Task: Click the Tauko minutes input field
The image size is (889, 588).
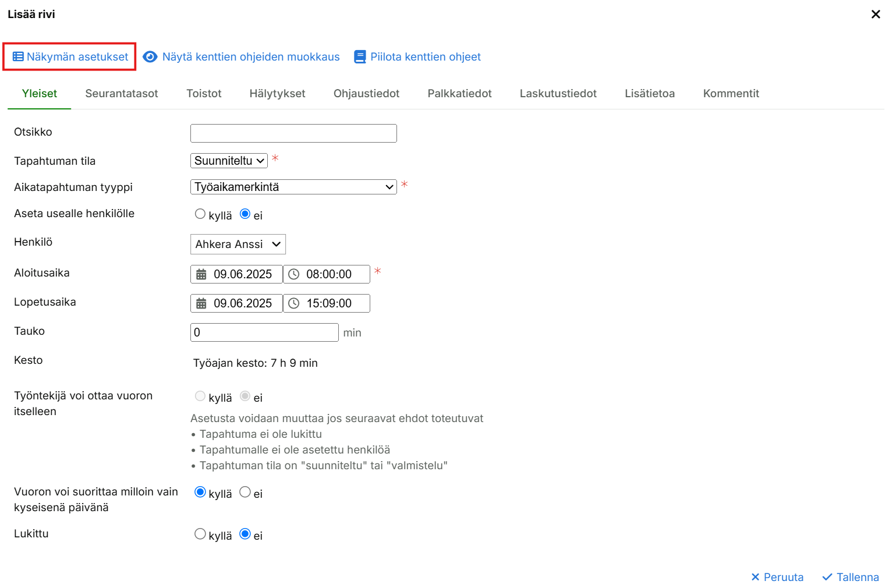Action: coord(264,332)
